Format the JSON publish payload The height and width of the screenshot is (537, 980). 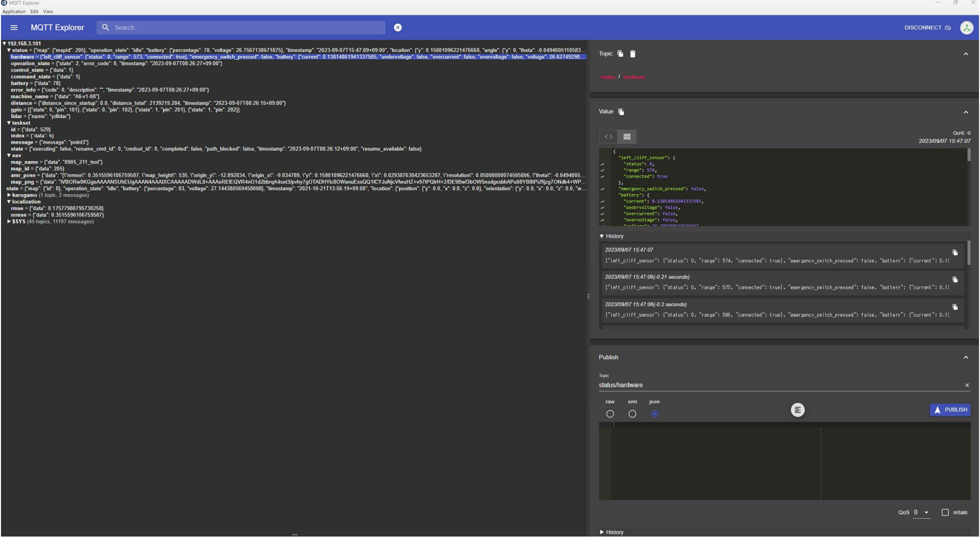[x=797, y=410]
